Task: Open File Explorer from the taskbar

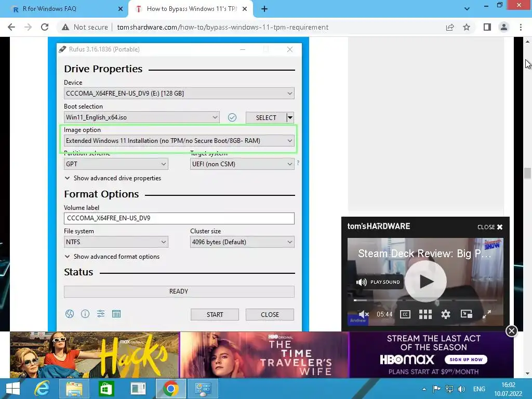Action: 74,389
